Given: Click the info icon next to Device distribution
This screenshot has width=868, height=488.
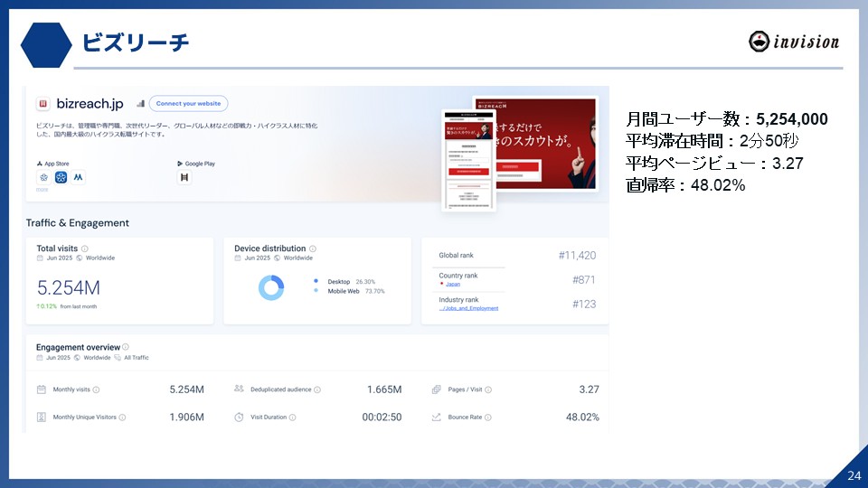Looking at the screenshot, I should 313,249.
